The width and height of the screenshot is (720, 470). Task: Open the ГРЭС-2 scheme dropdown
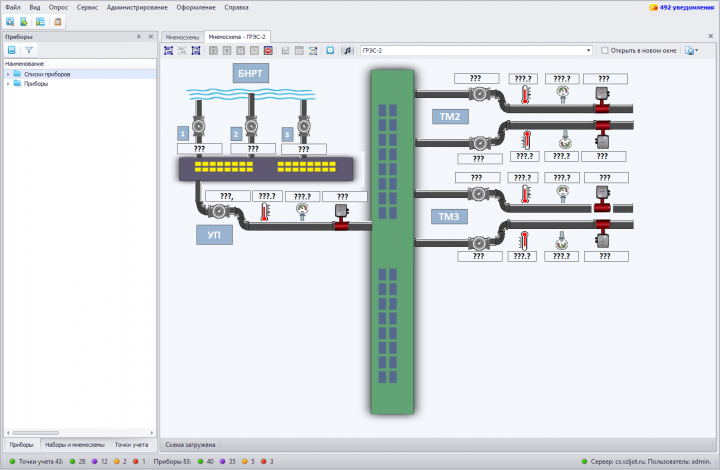click(x=588, y=50)
